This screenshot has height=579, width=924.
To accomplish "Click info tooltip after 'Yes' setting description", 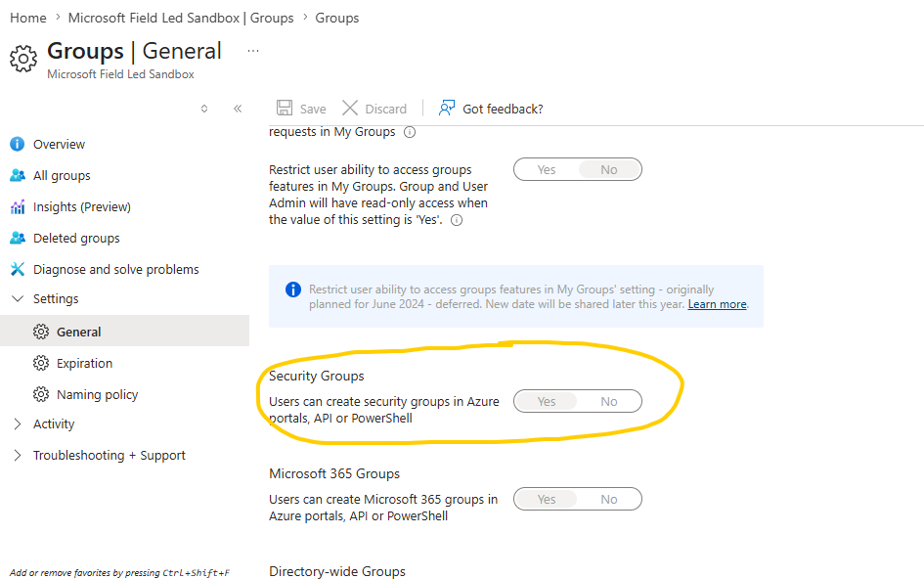I will click(457, 220).
